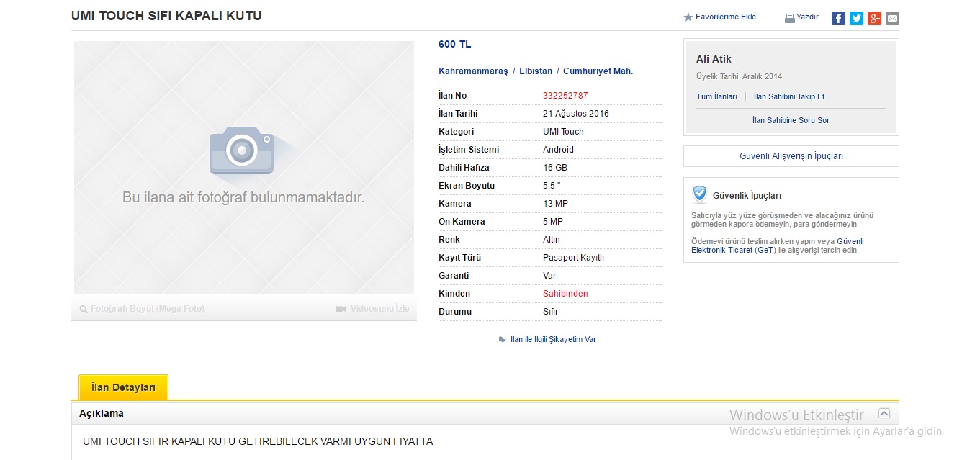The image size is (980, 460).
Task: Click seller name Ali Atik
Action: 714,59
